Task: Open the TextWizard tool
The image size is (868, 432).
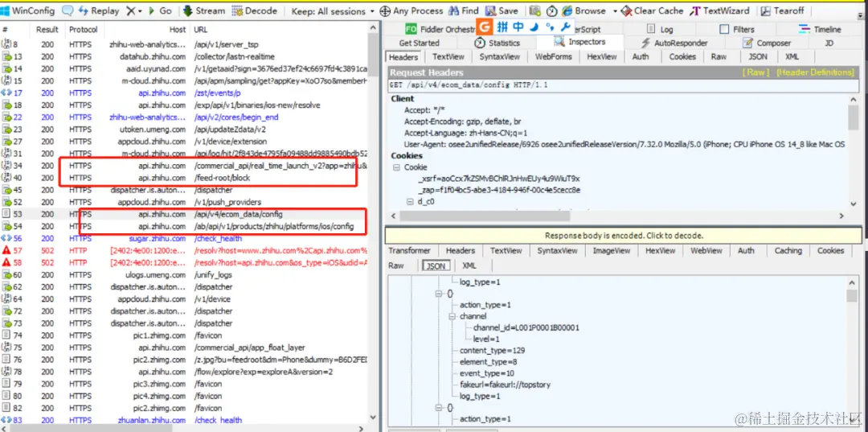Action: [x=719, y=10]
